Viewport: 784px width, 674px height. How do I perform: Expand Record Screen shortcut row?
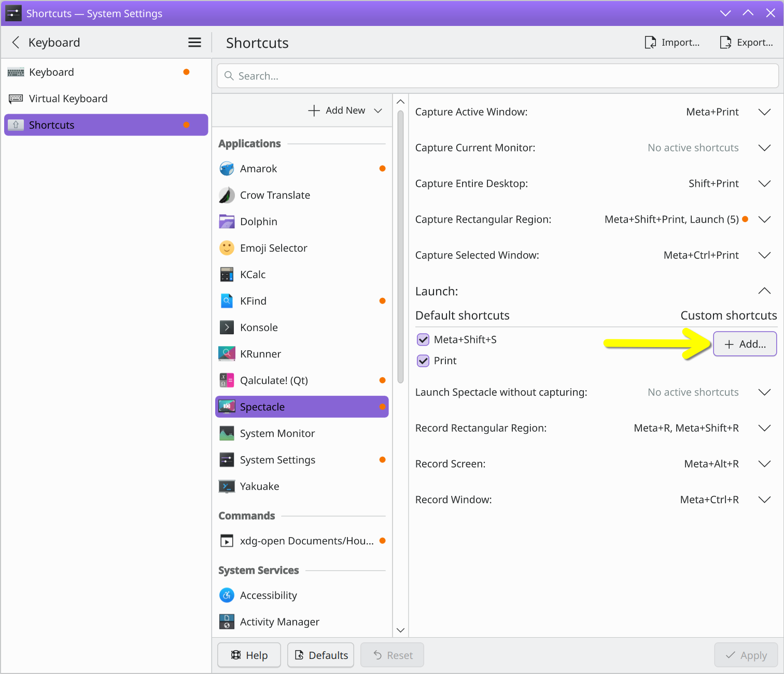tap(764, 464)
